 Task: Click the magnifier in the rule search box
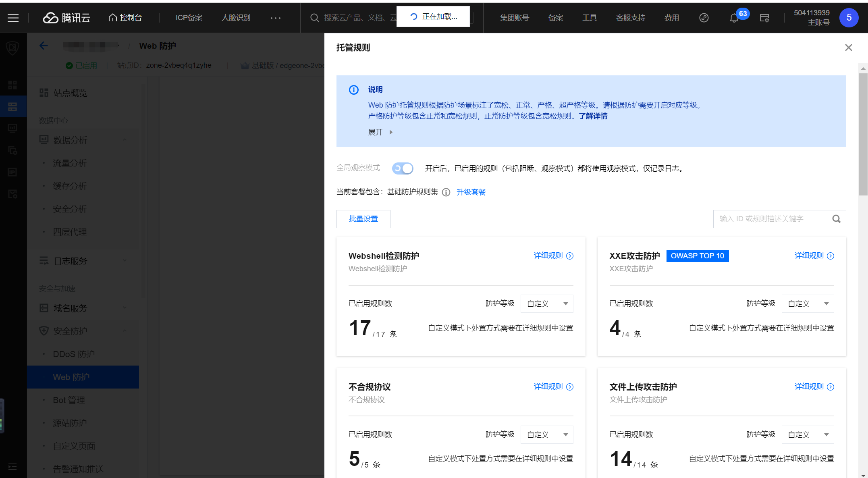836,219
